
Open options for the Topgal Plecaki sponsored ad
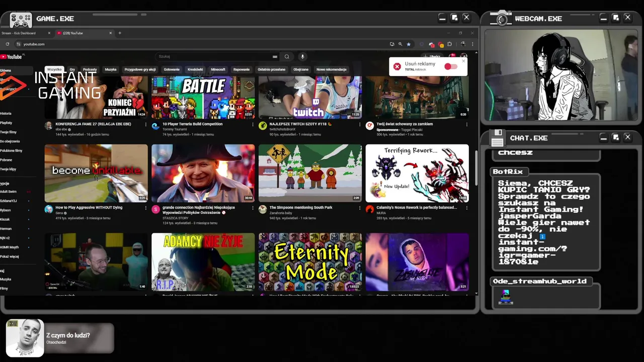coord(466,124)
